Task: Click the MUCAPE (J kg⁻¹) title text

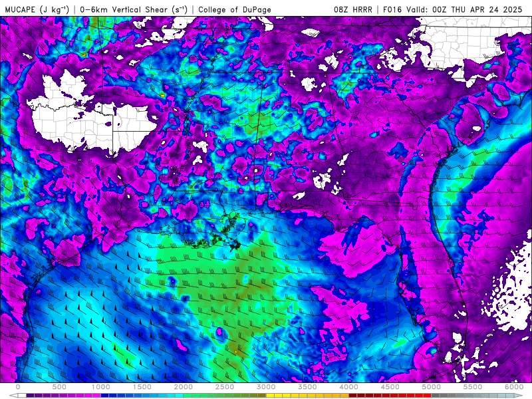Action: [37, 9]
